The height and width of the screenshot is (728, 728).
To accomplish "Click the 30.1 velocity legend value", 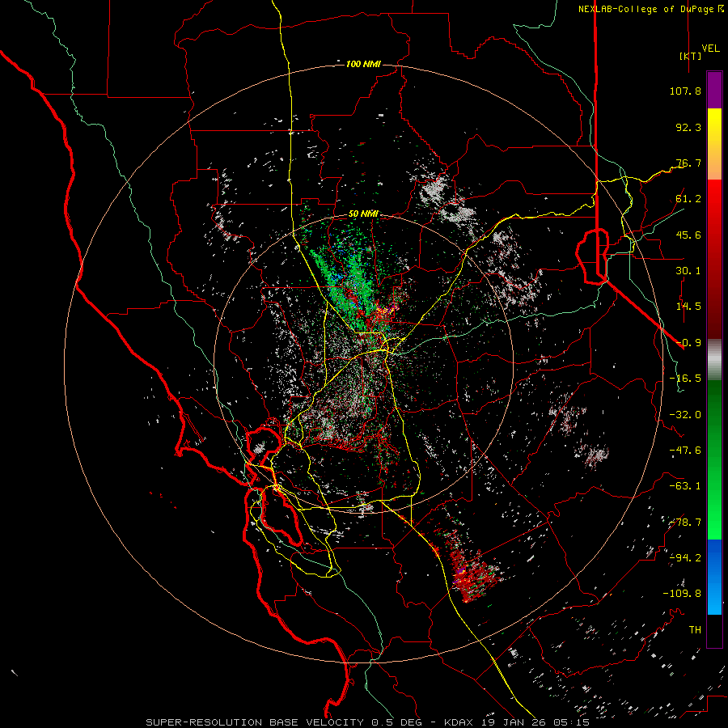I will pos(688,271).
